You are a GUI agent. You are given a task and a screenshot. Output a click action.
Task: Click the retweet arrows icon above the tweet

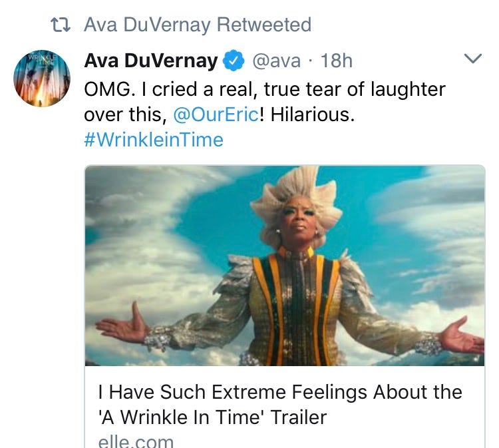(61, 26)
